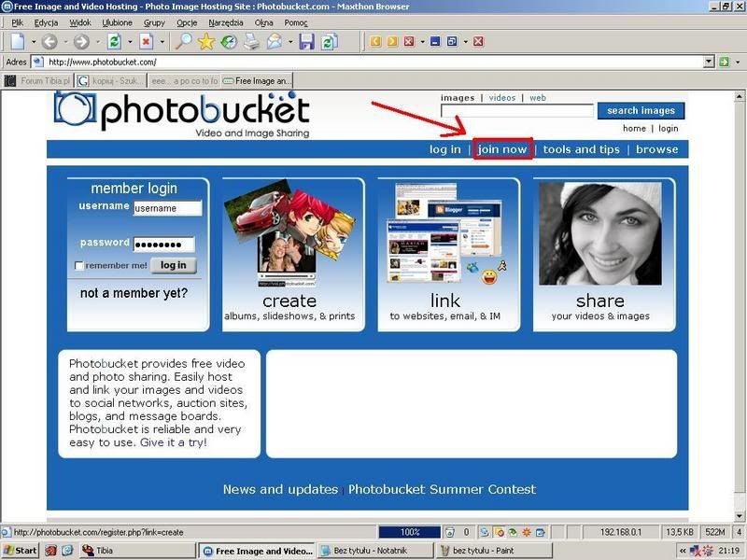Print the page with the printer icon
Screen dimensions: 747x560
(x=251, y=42)
